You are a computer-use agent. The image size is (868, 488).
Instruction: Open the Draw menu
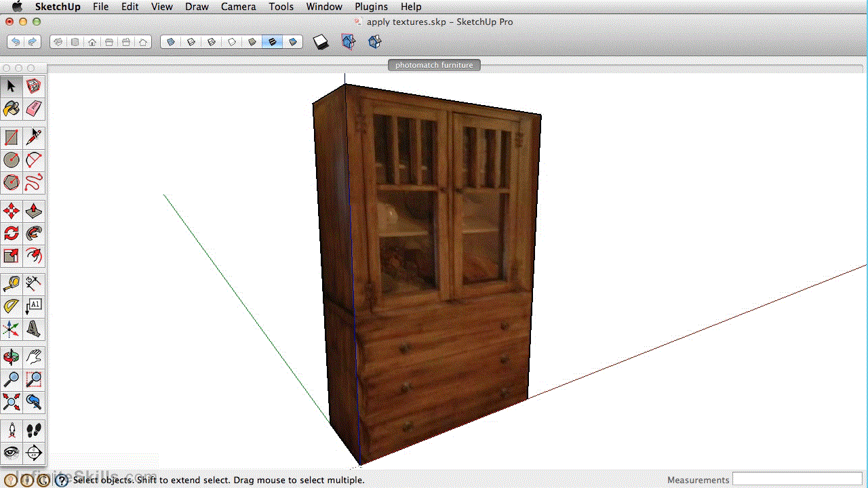pos(197,7)
